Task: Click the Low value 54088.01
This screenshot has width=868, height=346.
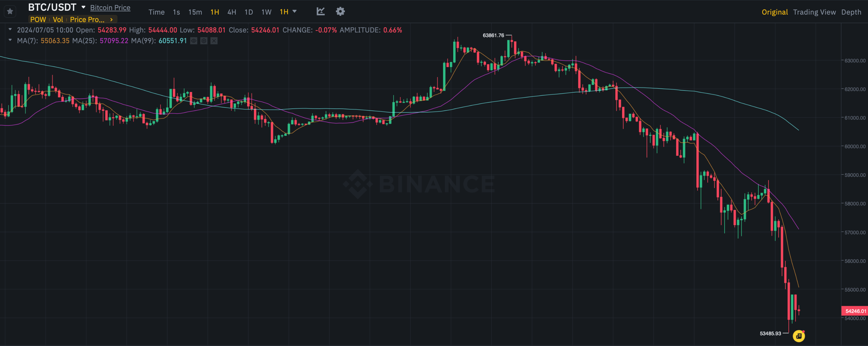Action: (211, 30)
